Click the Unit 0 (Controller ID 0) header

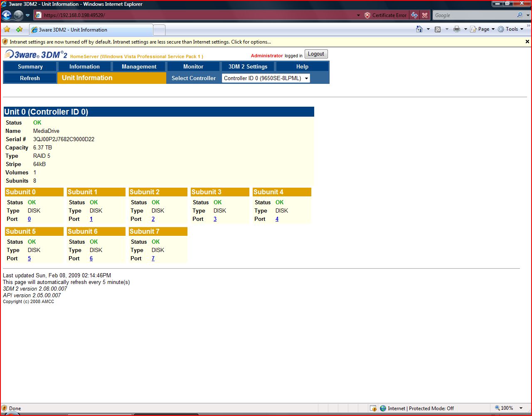159,112
